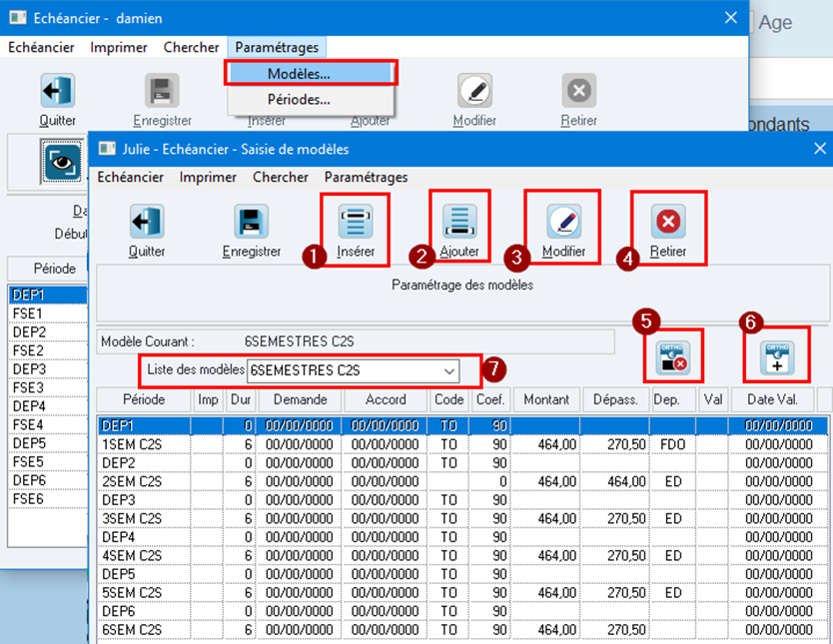The width and height of the screenshot is (833, 644).
Task: Click the FDO value in the Dep. column
Action: click(672, 444)
